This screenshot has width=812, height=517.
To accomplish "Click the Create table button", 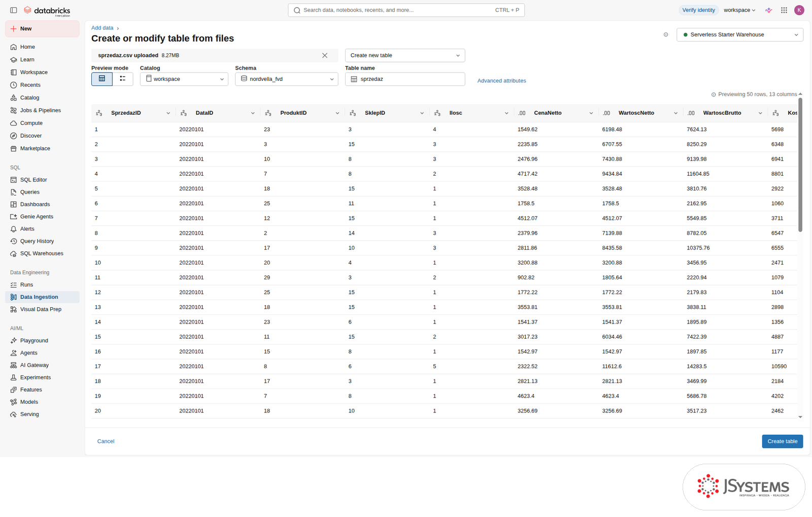I will click(x=783, y=441).
